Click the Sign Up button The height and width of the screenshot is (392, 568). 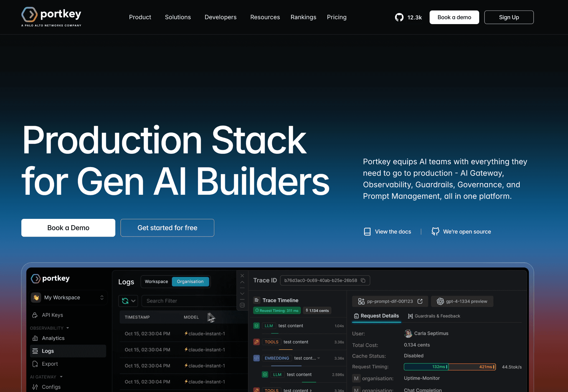tap(509, 17)
